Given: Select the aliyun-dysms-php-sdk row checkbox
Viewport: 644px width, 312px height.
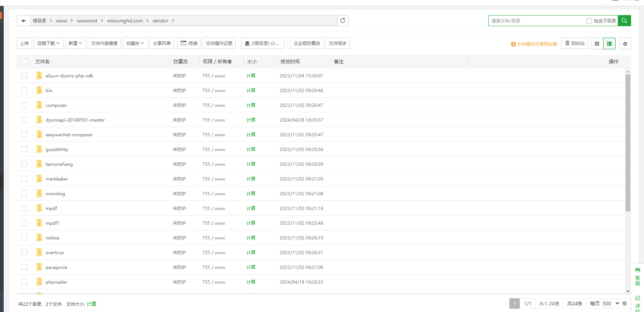Looking at the screenshot, I should point(24,76).
